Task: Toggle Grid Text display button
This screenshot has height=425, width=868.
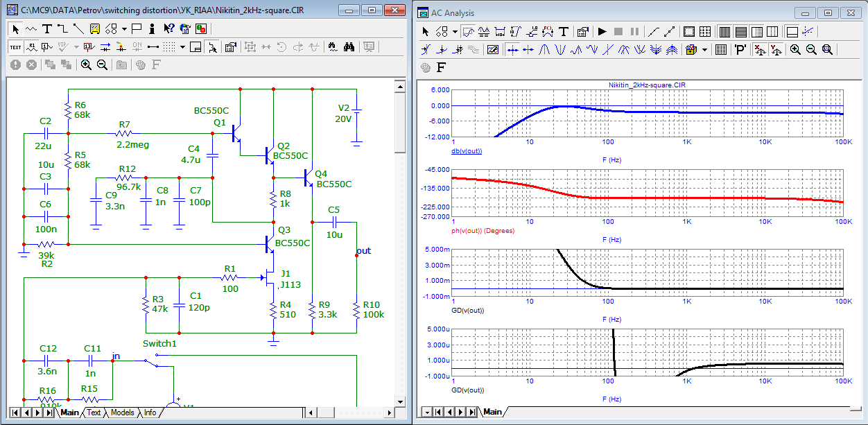Action: click(15, 47)
